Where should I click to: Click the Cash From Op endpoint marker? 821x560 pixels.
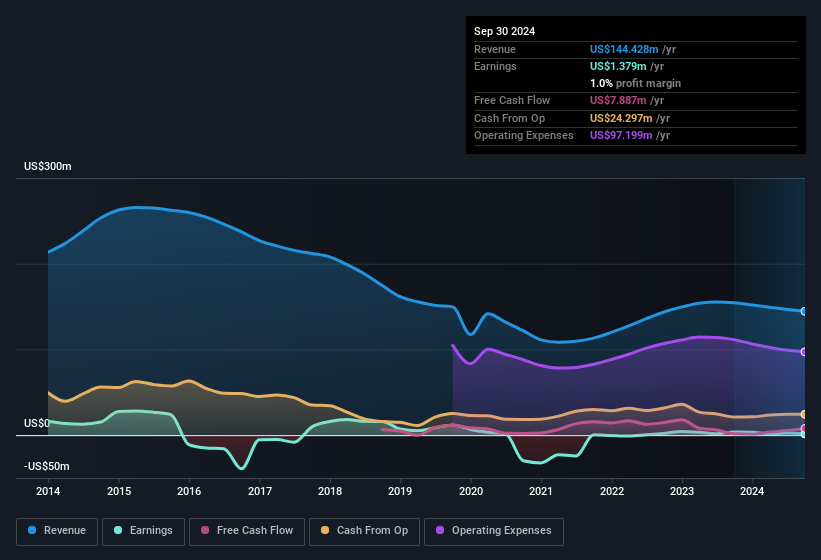click(x=804, y=414)
